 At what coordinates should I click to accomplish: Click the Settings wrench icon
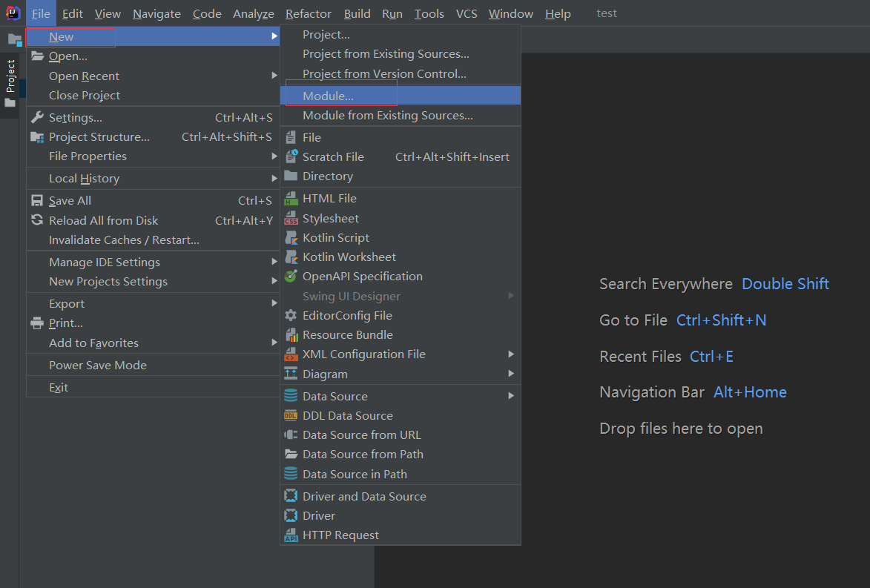[x=37, y=118]
